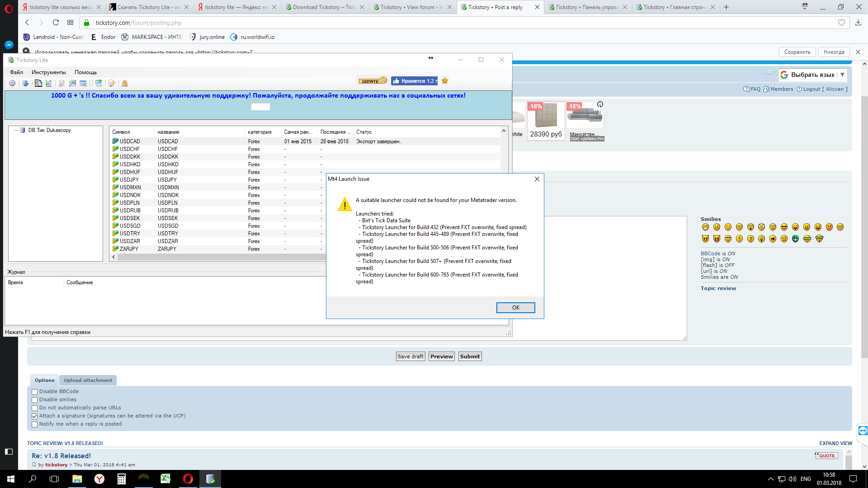Image resolution: width=868 pixels, height=488 pixels.
Task: Tick Disable BBCode checkbox
Action: click(x=34, y=392)
